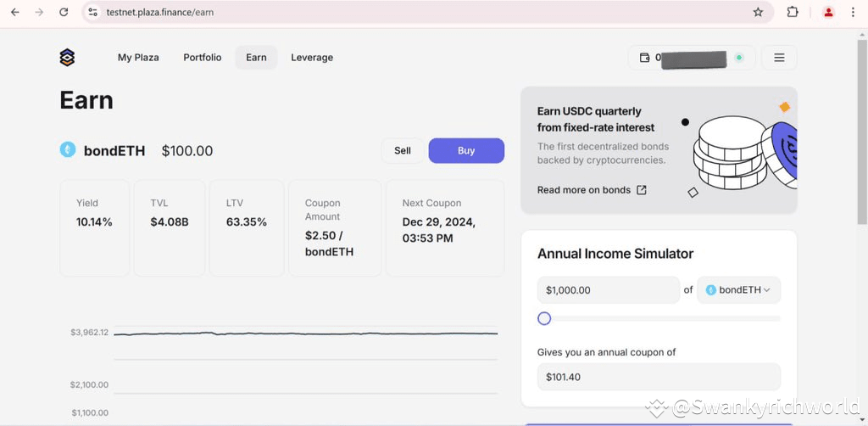
Task: Click the Plaza logo icon
Action: pos(67,58)
